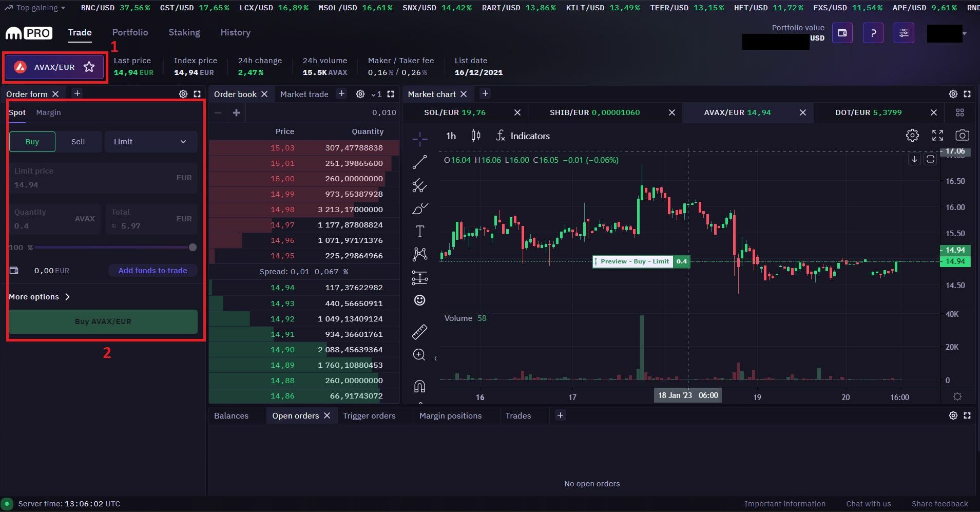Switch order form to Spot
The height and width of the screenshot is (512, 980).
click(x=17, y=112)
